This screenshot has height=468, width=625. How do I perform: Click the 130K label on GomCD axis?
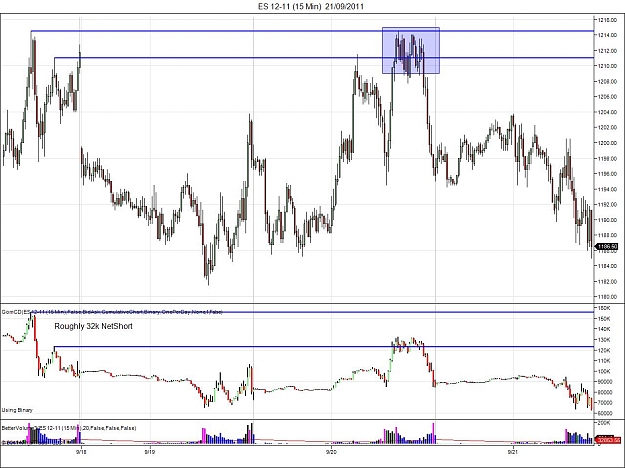[x=604, y=340]
